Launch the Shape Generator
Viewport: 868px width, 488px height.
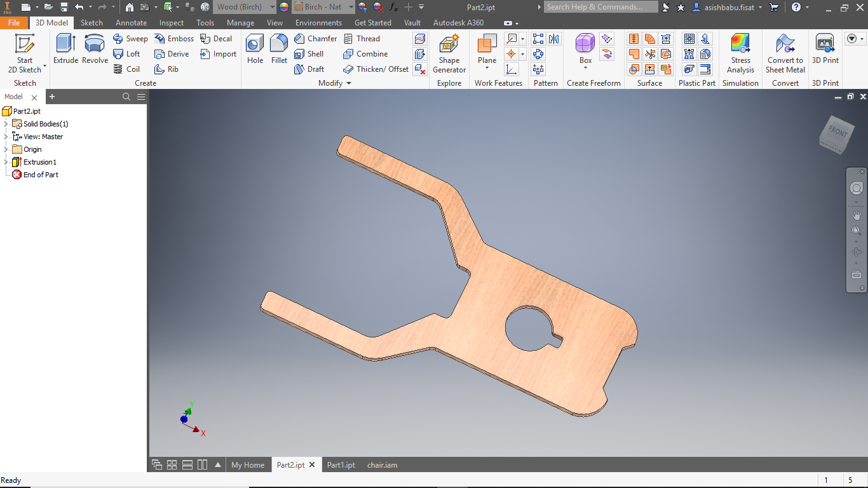click(x=449, y=53)
